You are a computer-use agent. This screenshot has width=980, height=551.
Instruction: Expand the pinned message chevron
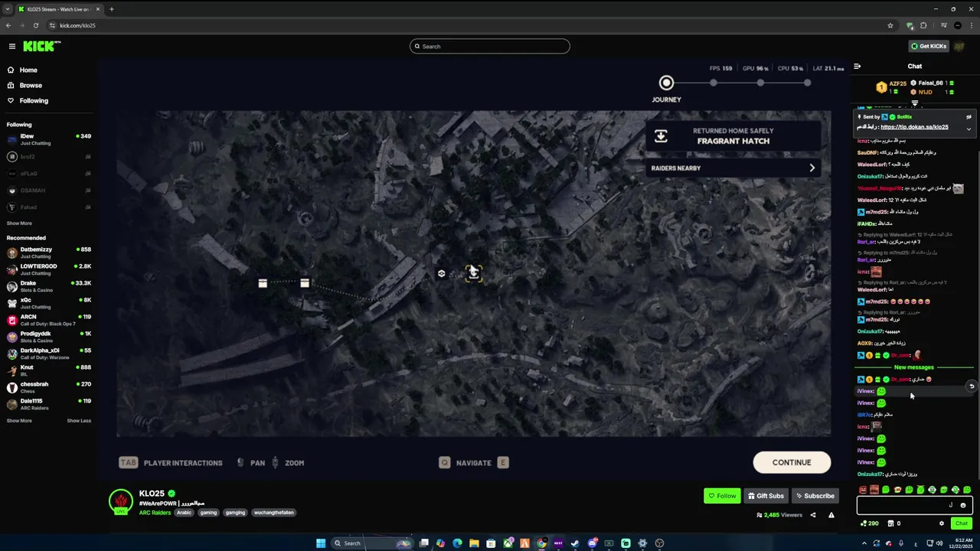pyautogui.click(x=969, y=129)
